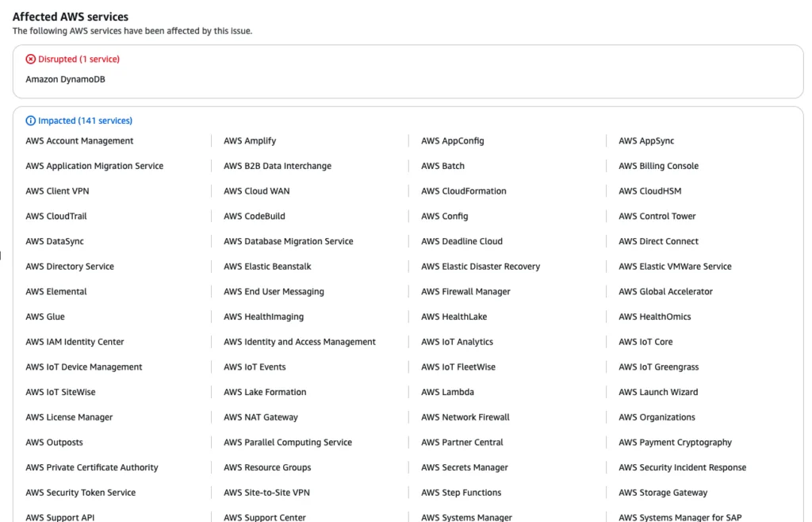Choose AWS Direct Connect from the list
Screen dimensions: 812x522
click(658, 241)
